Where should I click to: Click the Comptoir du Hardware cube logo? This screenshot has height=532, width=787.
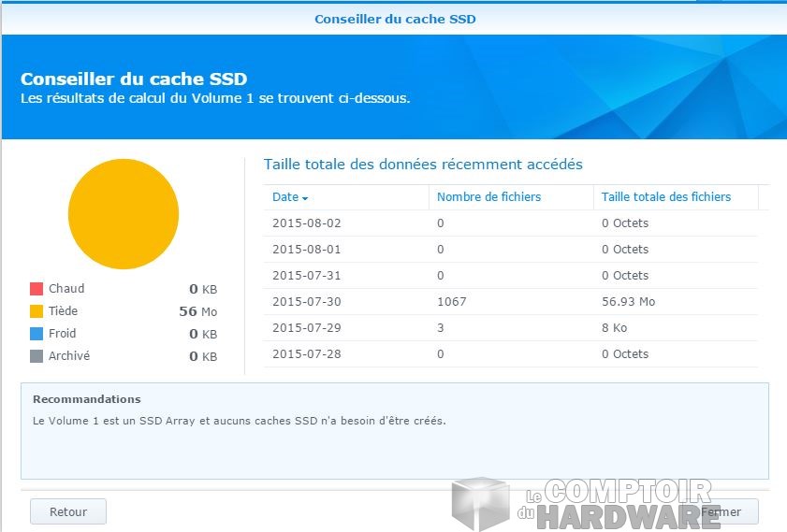point(480,504)
